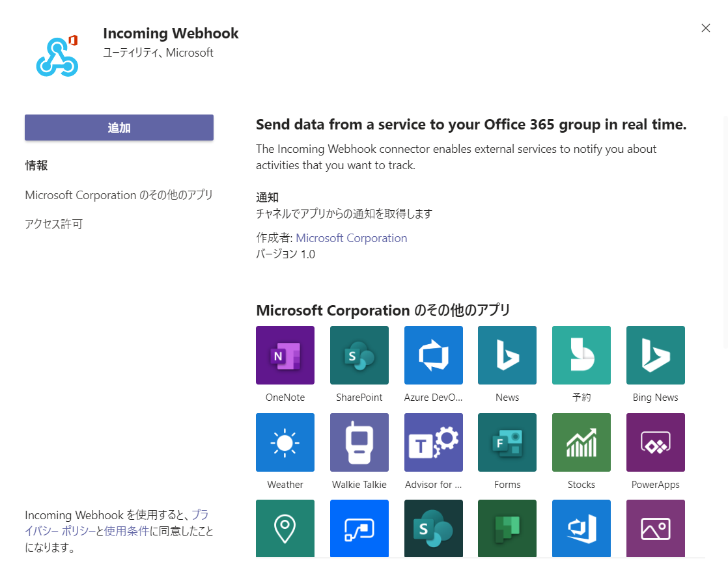Open the Walkie Talkie app tile

pyautogui.click(x=359, y=442)
